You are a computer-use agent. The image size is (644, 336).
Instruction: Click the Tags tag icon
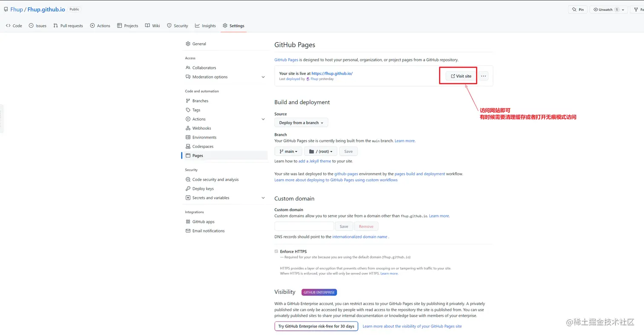point(188,110)
